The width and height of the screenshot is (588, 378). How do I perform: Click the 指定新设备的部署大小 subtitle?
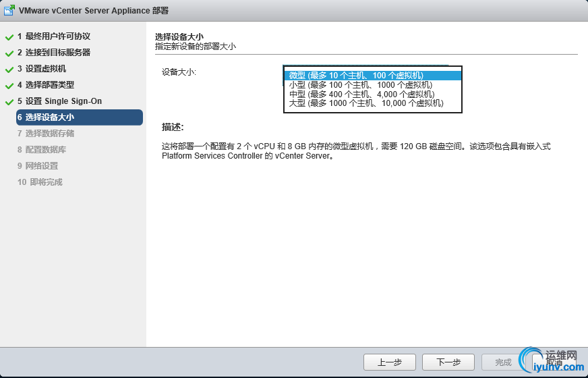pos(196,47)
